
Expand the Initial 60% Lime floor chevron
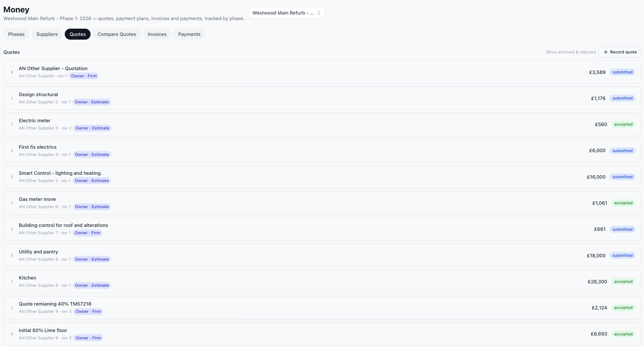point(12,334)
